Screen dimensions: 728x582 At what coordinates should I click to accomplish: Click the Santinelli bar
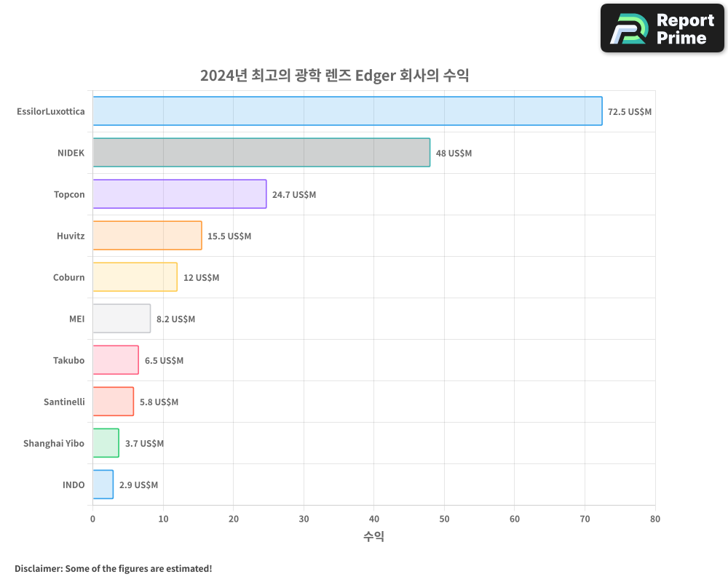coord(112,402)
